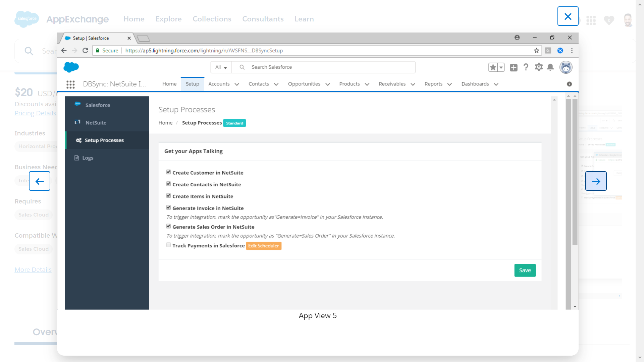The image size is (644, 362).
Task: Expand the Accounts tab chevron
Action: [x=237, y=84]
